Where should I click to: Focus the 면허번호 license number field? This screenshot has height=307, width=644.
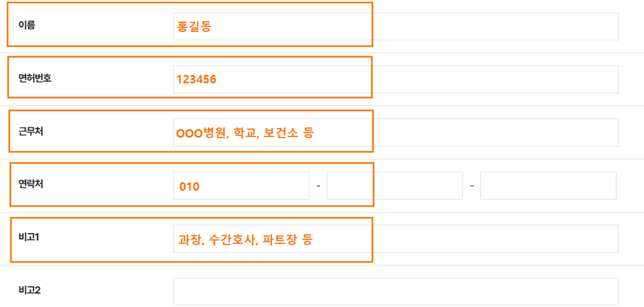click(396, 79)
